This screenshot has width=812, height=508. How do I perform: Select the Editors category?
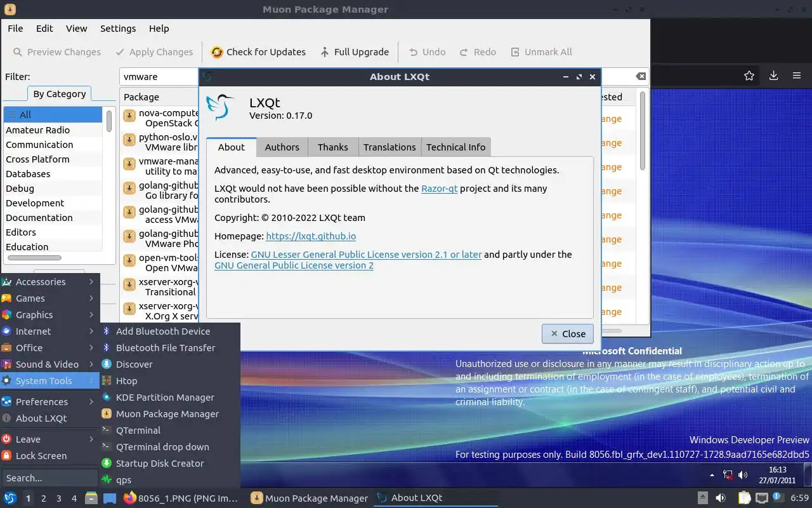[x=53, y=232]
